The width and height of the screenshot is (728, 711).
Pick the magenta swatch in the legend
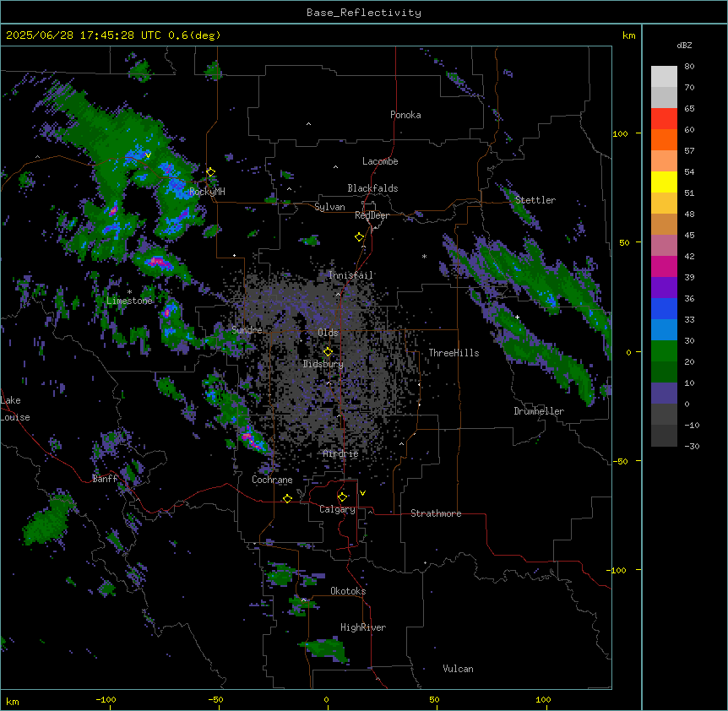[x=664, y=266]
